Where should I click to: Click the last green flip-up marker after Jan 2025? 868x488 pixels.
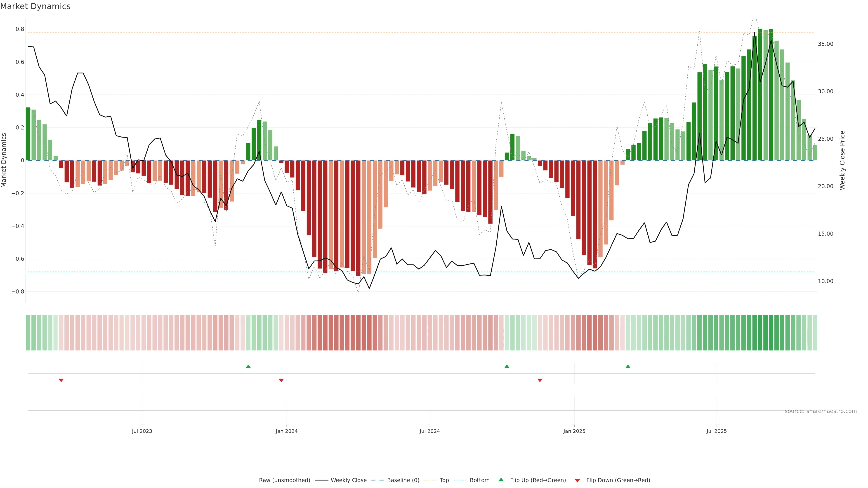click(x=628, y=366)
